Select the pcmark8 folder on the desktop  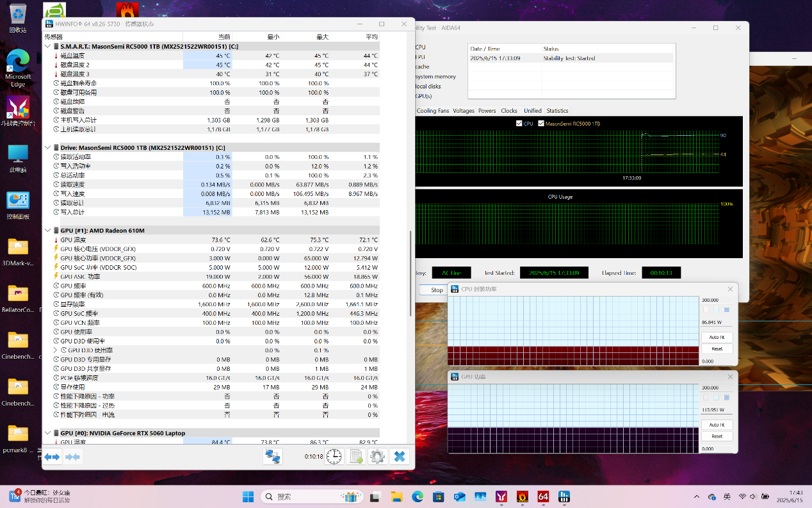18,439
